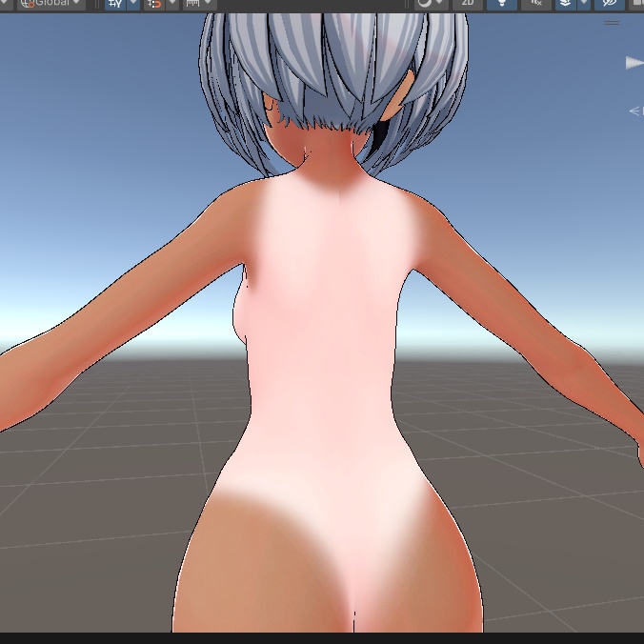Image resolution: width=644 pixels, height=644 pixels.
Task: Open the Global handle rotation dropdown
Action: (51, 3)
